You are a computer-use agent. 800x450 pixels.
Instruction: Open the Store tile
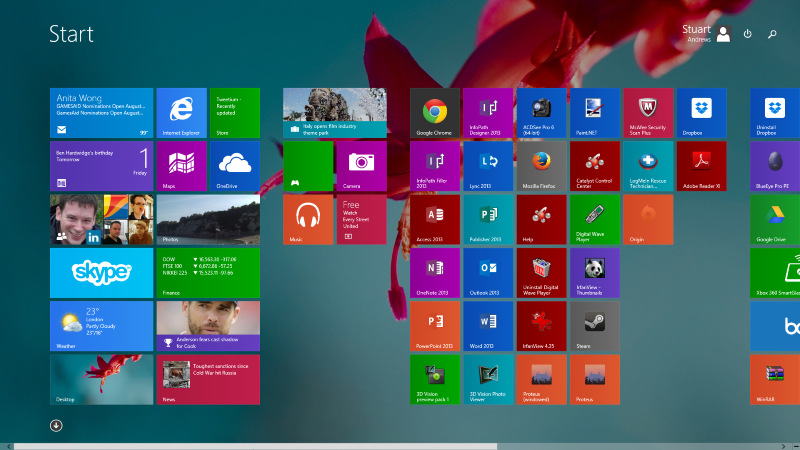point(235,113)
